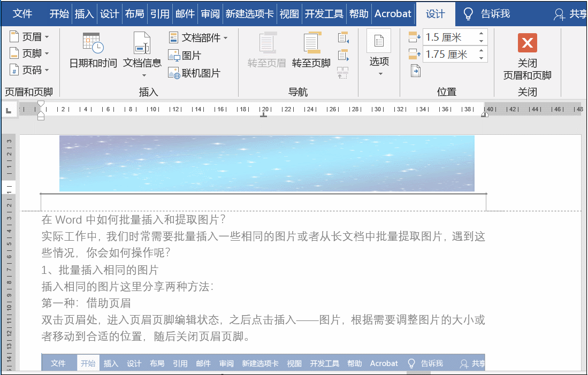
Task: Select the starry sky header image
Action: point(266,164)
